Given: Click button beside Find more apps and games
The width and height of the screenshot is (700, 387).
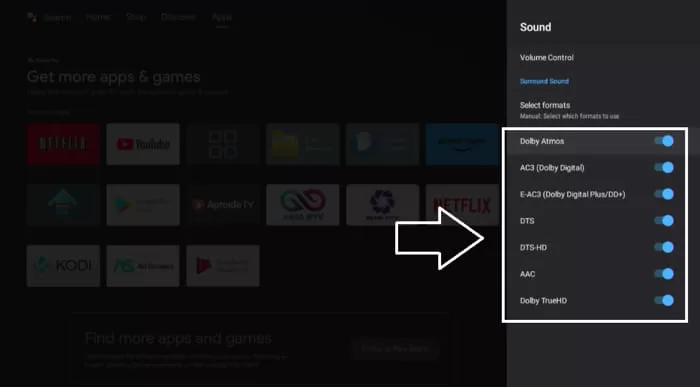Looking at the screenshot, I should coord(395,349).
